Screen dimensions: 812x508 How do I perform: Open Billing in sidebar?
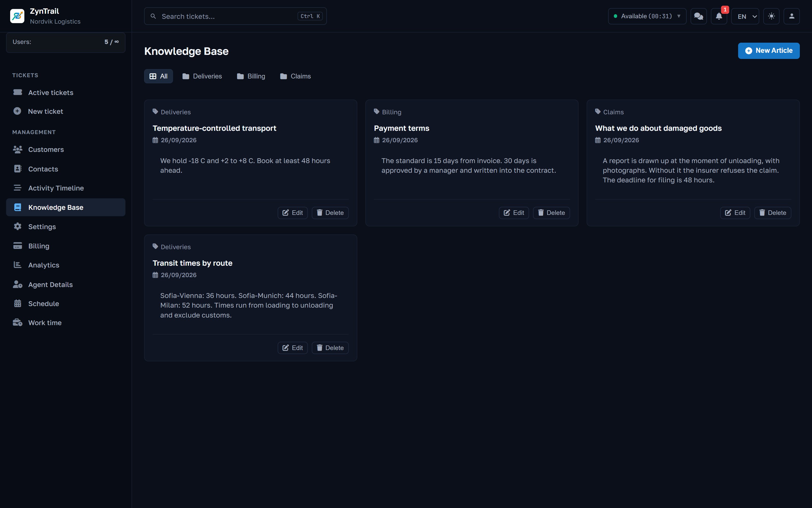point(66,246)
